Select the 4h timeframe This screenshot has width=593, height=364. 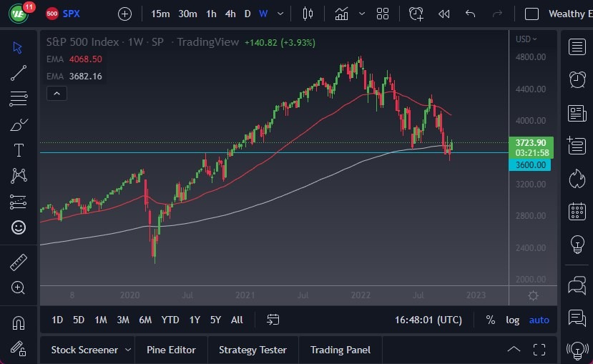tap(230, 14)
